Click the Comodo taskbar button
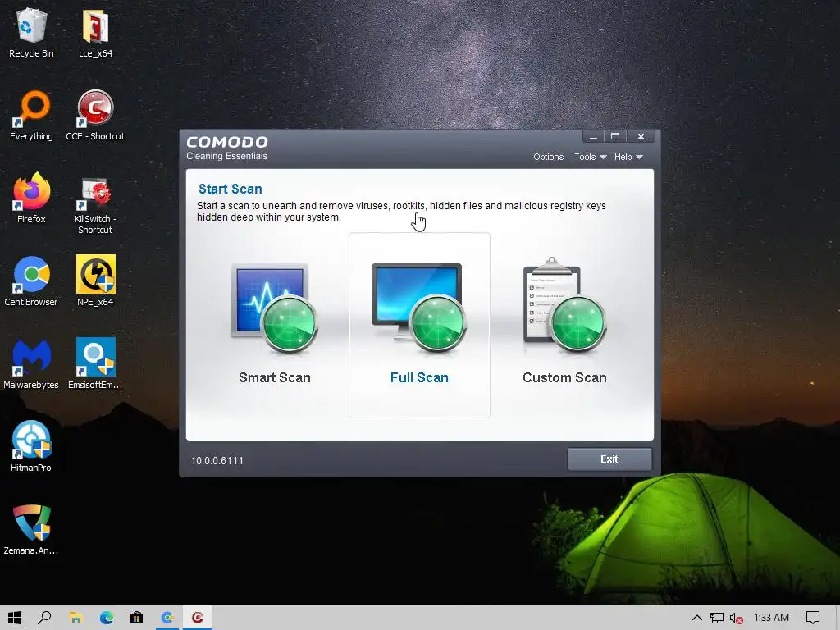The image size is (840, 630). pos(198,618)
